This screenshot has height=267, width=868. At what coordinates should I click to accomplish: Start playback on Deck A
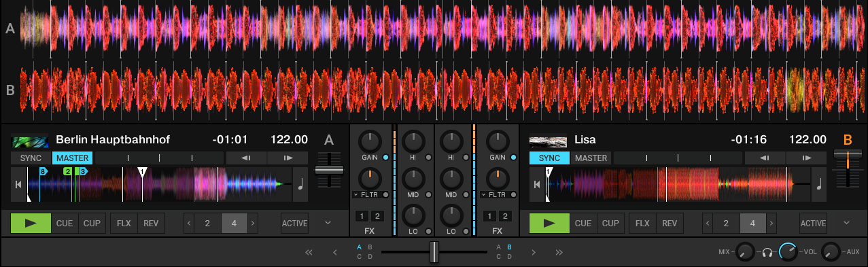coord(31,223)
